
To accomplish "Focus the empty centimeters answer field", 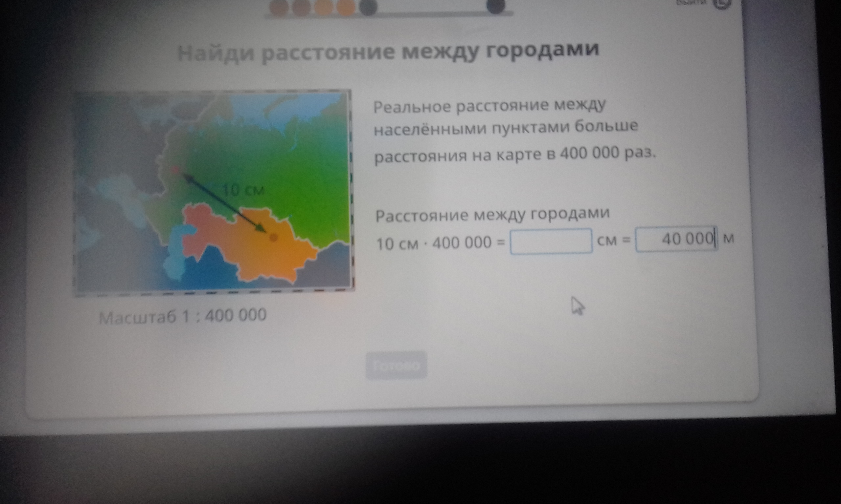I will [551, 241].
